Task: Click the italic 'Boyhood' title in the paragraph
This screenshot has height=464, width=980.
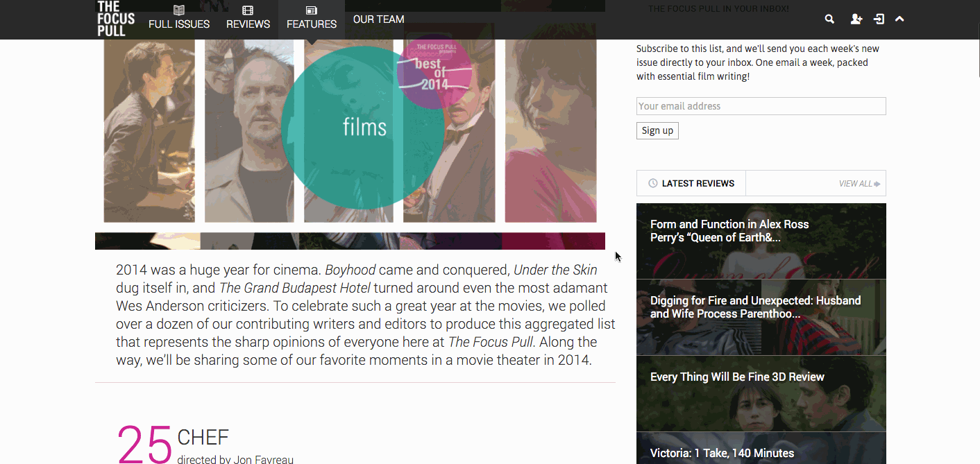Action: [350, 270]
